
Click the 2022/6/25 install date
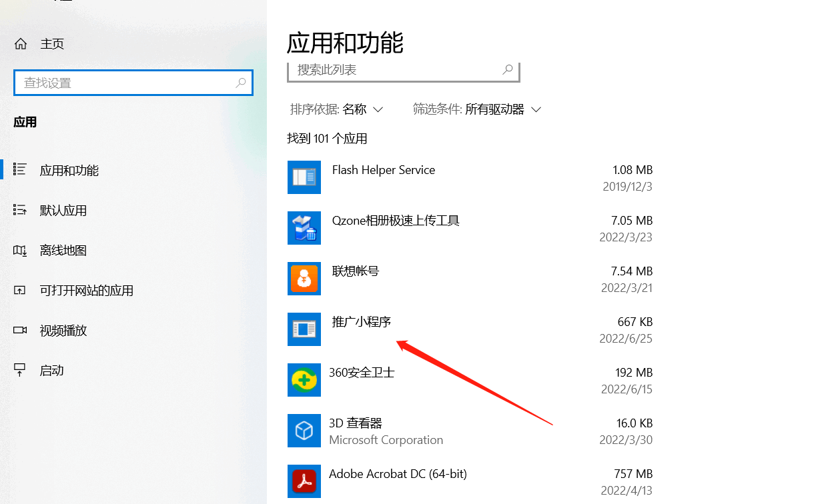627,339
